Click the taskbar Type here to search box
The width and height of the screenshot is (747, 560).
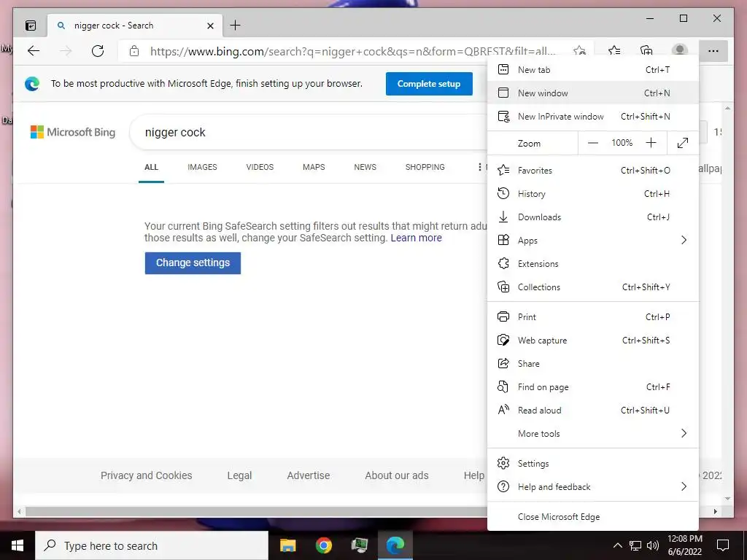pyautogui.click(x=152, y=545)
